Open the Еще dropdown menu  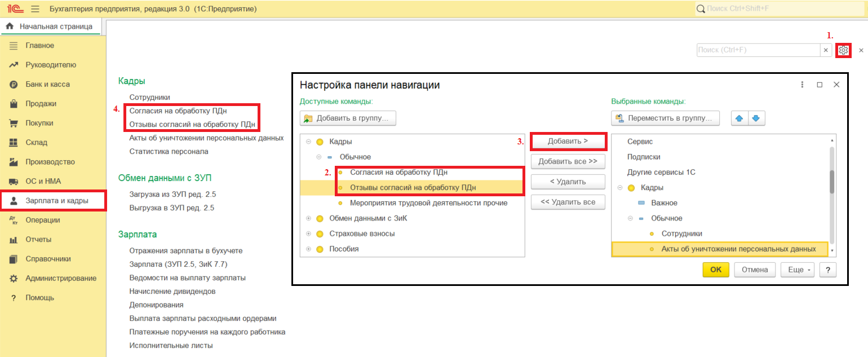pos(798,270)
